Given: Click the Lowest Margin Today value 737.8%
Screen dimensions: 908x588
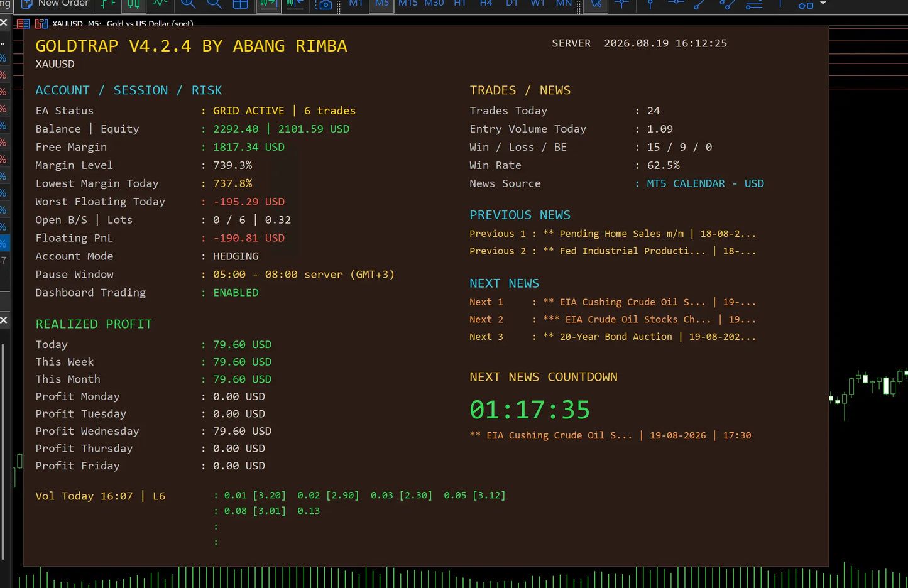Looking at the screenshot, I should click(232, 183).
